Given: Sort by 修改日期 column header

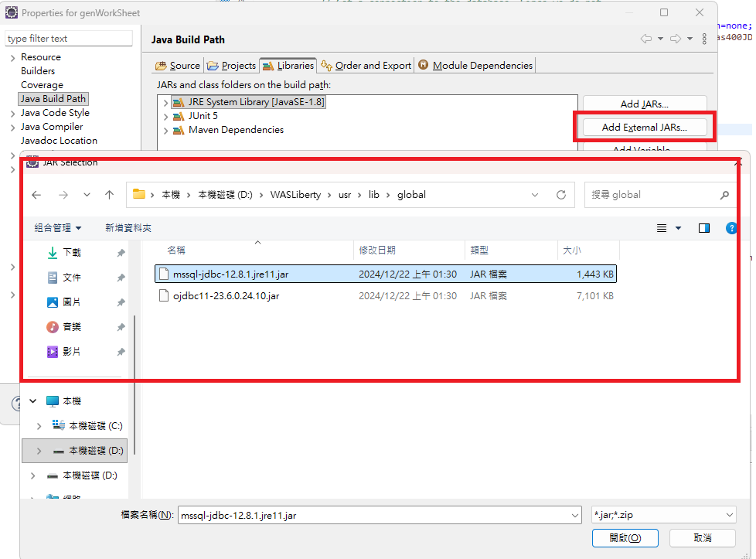Looking at the screenshot, I should pyautogui.click(x=377, y=251).
